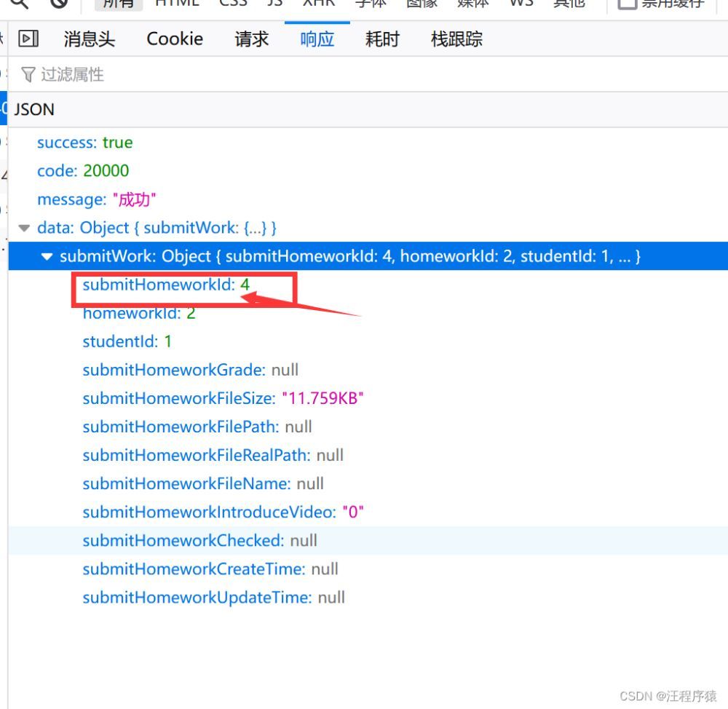Select the 所有 request filter
This screenshot has width=728, height=709.
(118, 4)
